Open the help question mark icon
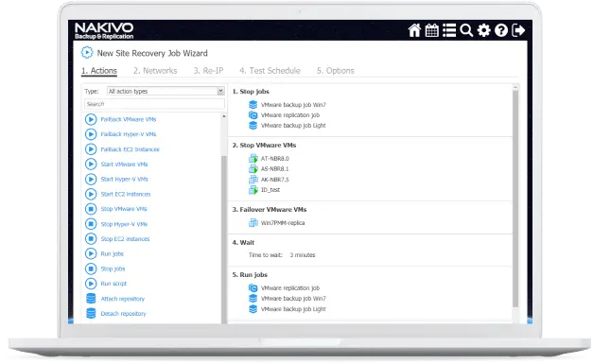The width and height of the screenshot is (593, 364). click(x=501, y=30)
